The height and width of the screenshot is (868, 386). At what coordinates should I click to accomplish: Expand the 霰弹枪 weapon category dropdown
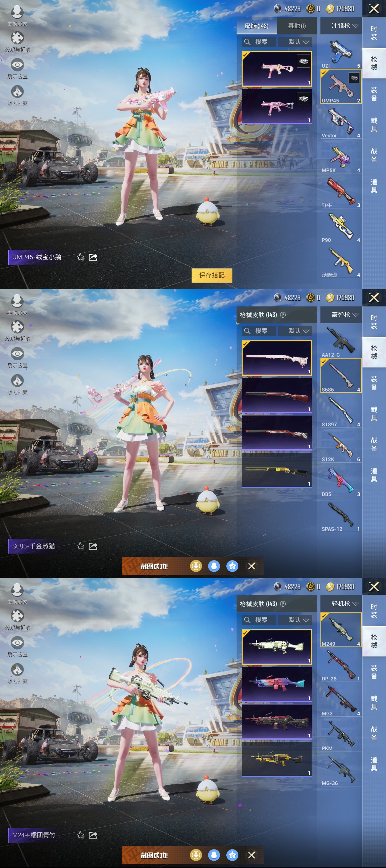(x=344, y=315)
